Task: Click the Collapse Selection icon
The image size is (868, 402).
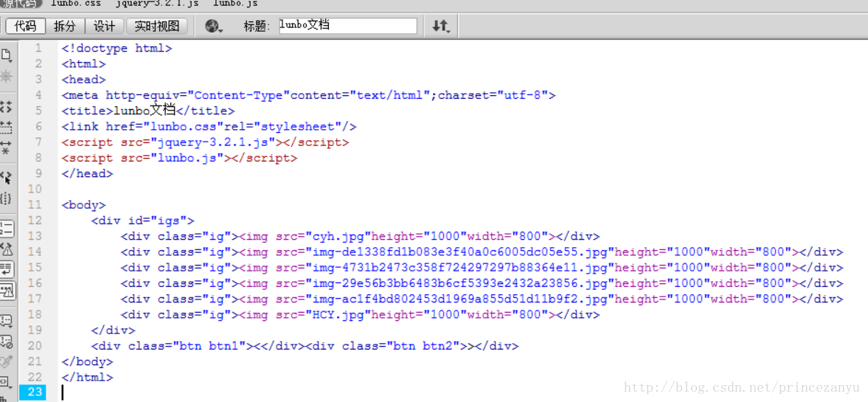Action: click(x=7, y=128)
